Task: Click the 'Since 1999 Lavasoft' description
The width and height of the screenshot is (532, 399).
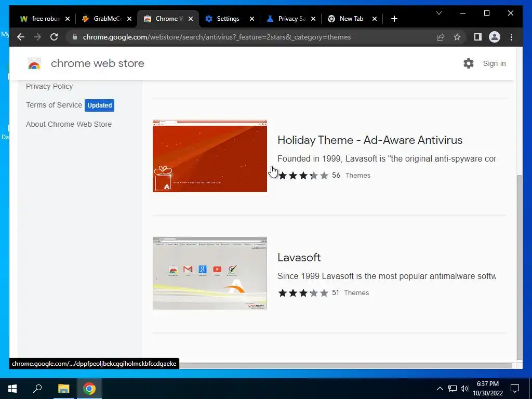Action: tap(387, 276)
